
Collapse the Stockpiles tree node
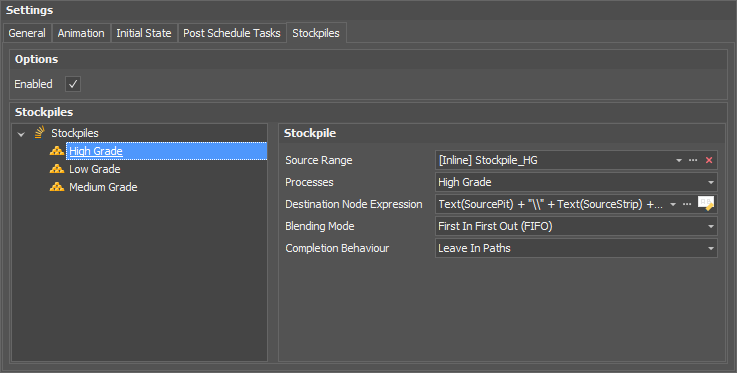(21, 134)
